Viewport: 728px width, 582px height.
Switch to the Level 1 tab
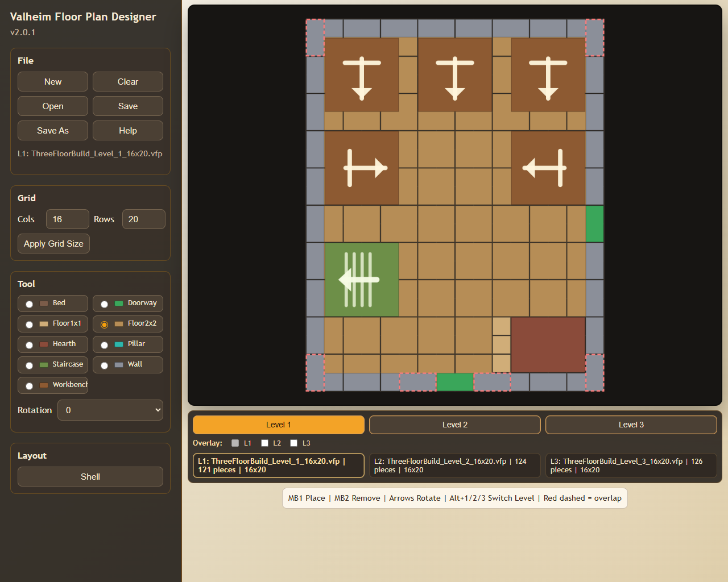tap(279, 425)
